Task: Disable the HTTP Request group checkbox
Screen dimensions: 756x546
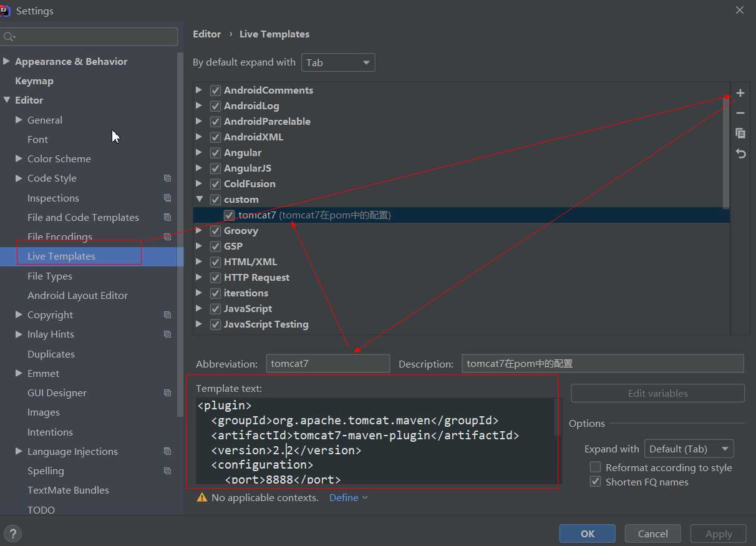Action: click(215, 278)
